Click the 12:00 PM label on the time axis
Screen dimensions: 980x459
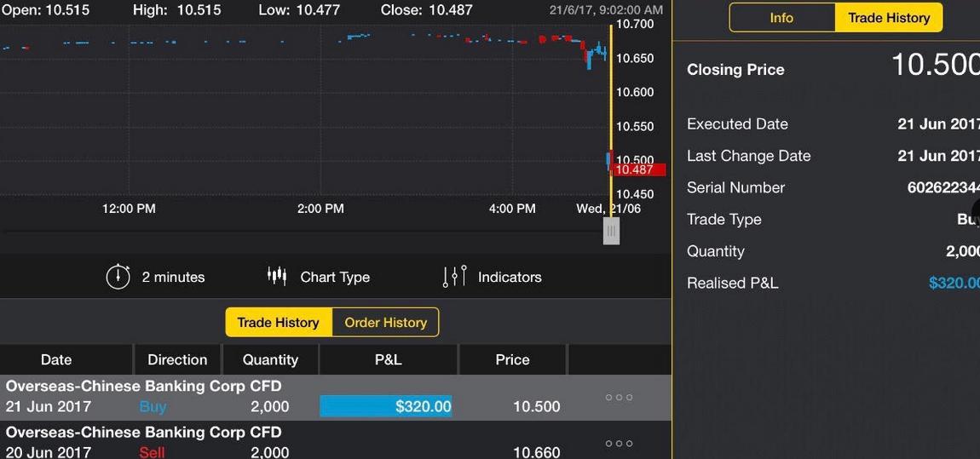[x=129, y=209]
